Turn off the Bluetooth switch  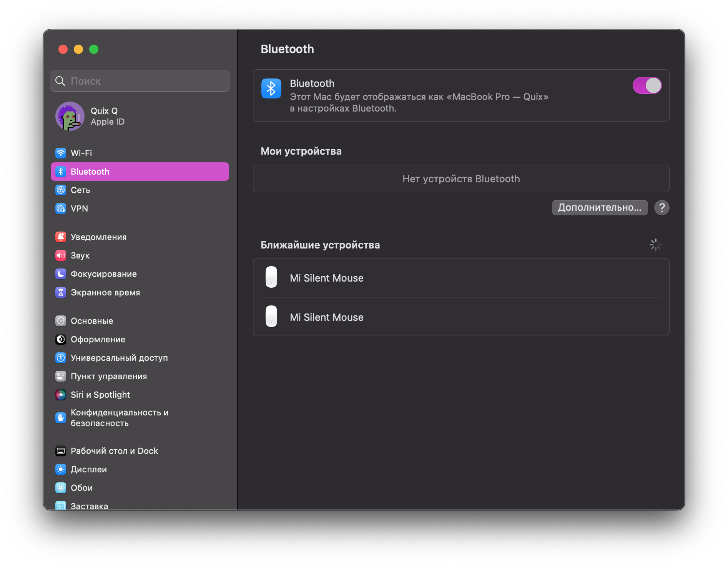click(x=647, y=85)
